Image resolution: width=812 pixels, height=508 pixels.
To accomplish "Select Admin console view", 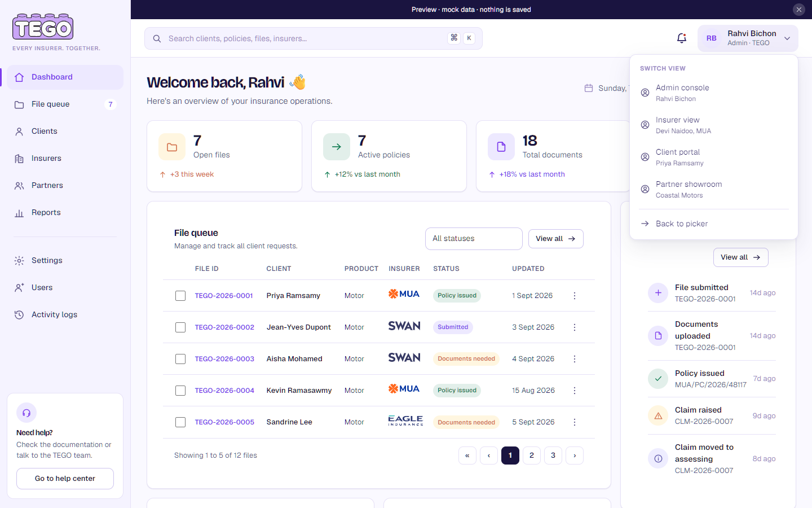I will [x=714, y=93].
